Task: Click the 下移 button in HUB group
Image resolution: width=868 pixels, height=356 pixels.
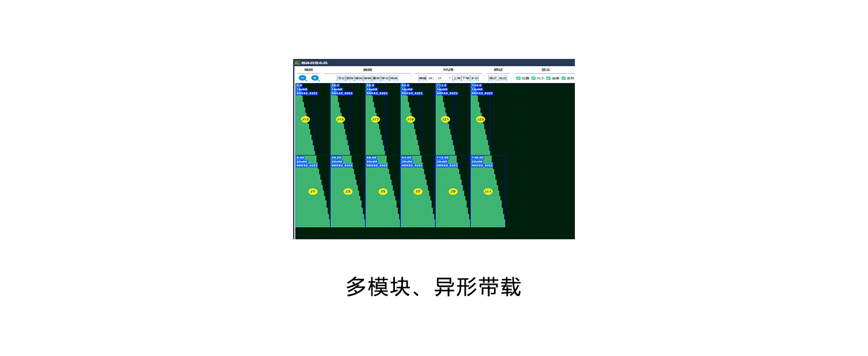Action: [466, 78]
